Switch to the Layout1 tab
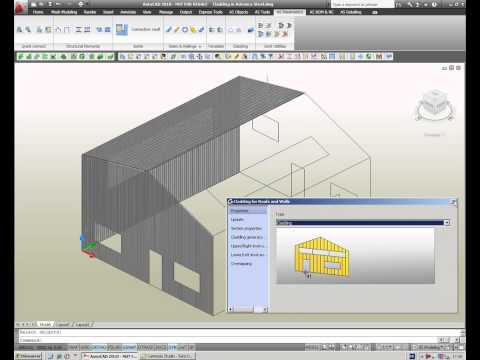Screen dimensions: 480x360 point(63,324)
